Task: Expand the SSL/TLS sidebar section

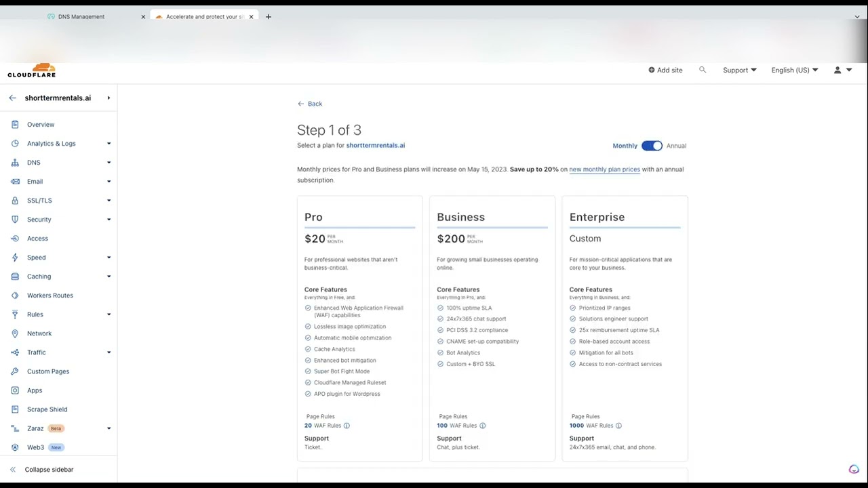Action: [108, 201]
